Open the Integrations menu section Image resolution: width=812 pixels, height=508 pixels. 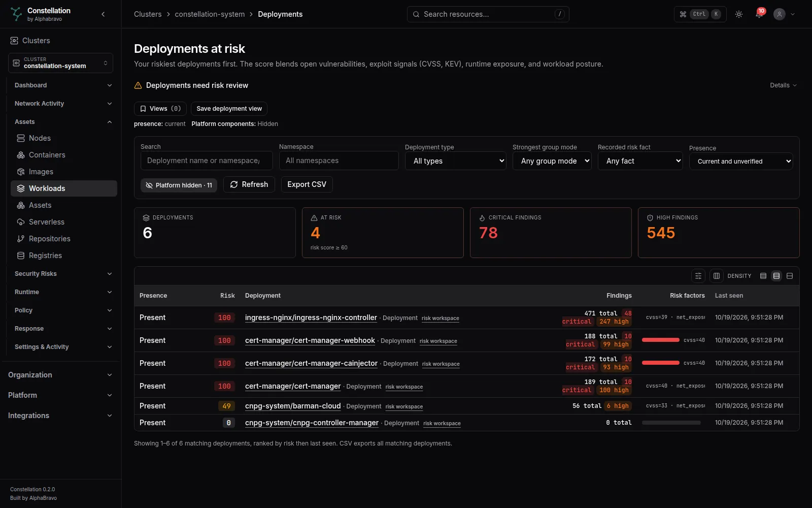point(60,416)
